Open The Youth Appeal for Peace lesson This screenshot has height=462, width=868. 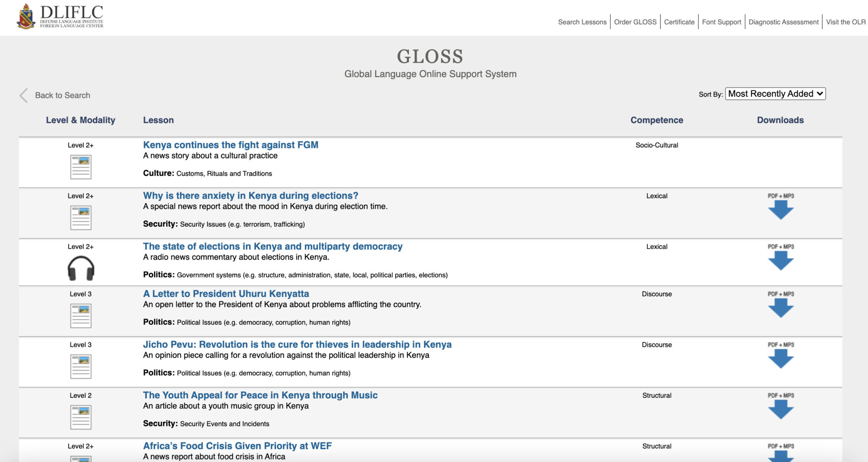[x=260, y=396]
